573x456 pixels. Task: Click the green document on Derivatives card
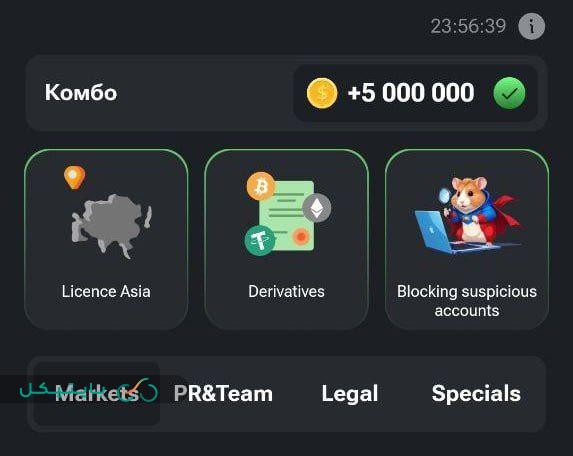pos(286,216)
